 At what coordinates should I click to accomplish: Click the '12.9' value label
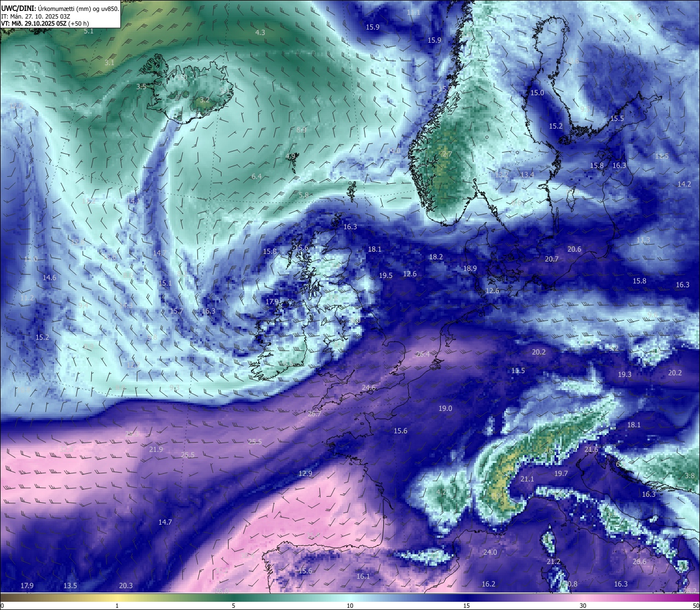point(306,474)
